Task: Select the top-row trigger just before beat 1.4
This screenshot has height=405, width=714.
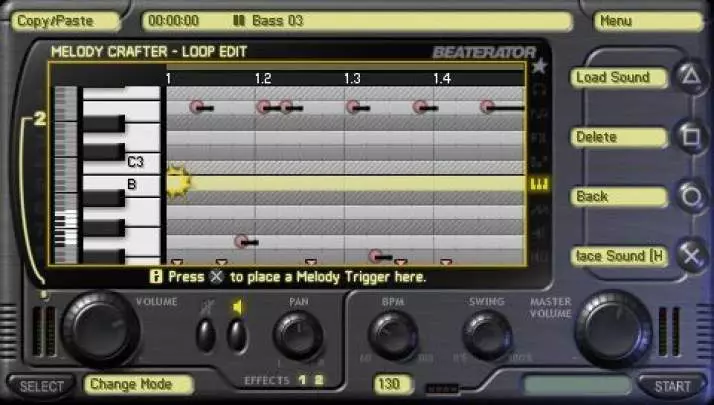Action: (x=424, y=108)
